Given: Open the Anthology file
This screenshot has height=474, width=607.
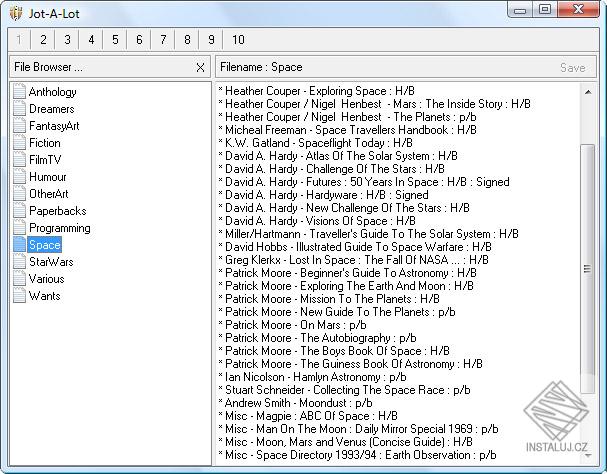Looking at the screenshot, I should [x=53, y=92].
